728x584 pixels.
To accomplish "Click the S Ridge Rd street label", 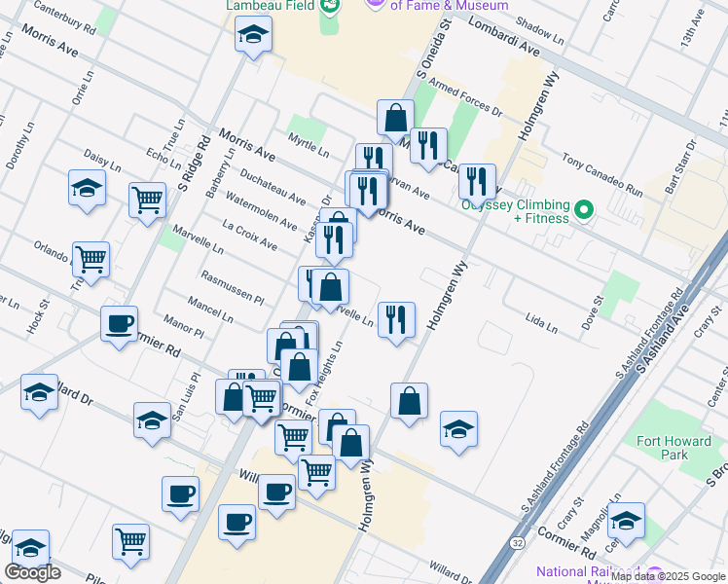I will [195, 164].
